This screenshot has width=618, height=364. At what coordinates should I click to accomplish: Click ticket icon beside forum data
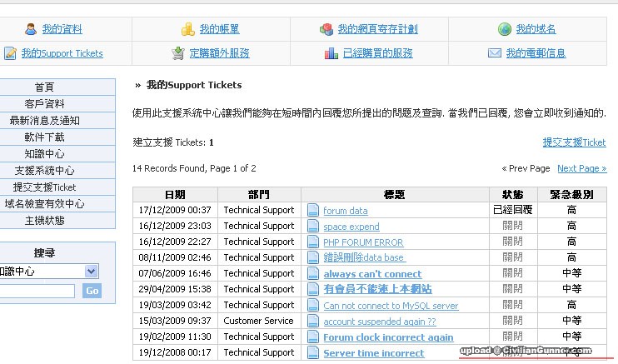[313, 210]
